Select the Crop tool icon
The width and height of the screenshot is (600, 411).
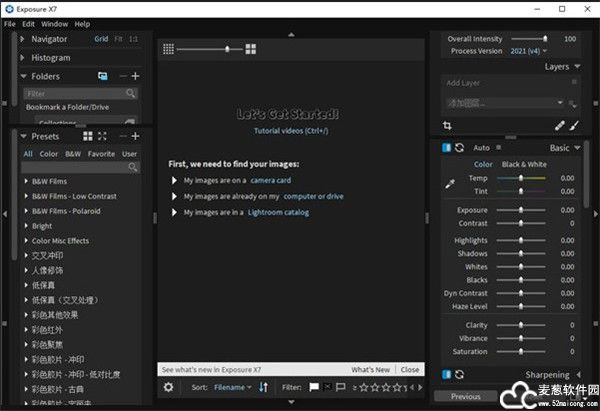[447, 126]
